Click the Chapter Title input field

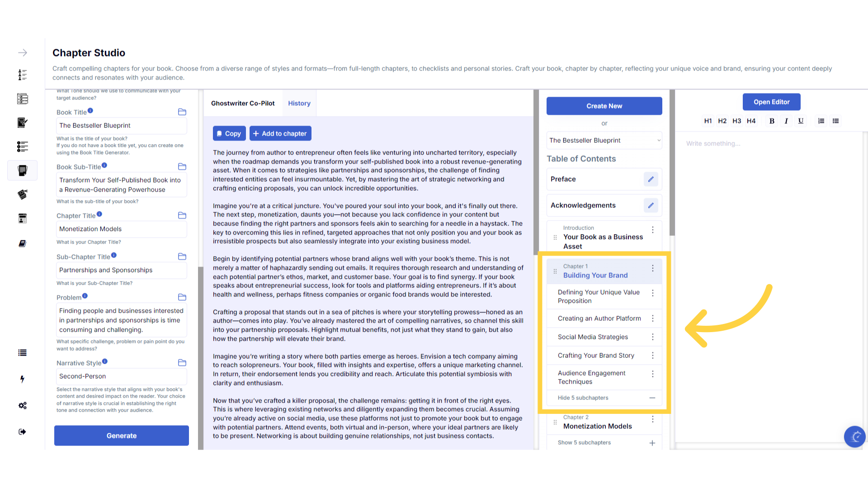point(121,229)
